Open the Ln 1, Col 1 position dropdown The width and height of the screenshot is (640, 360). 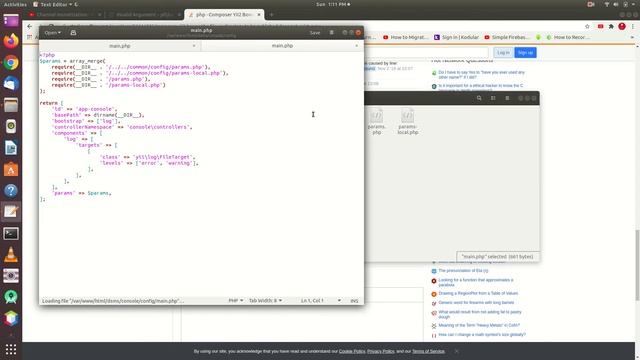click(321, 301)
